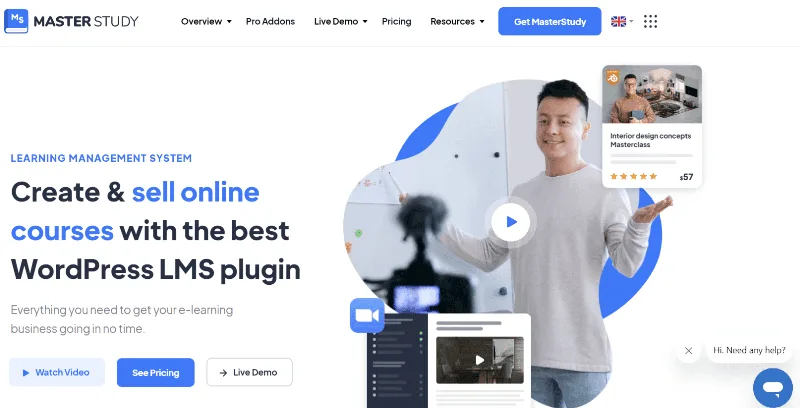Expand the Resources dropdown menu
This screenshot has width=800, height=408.
pos(457,21)
